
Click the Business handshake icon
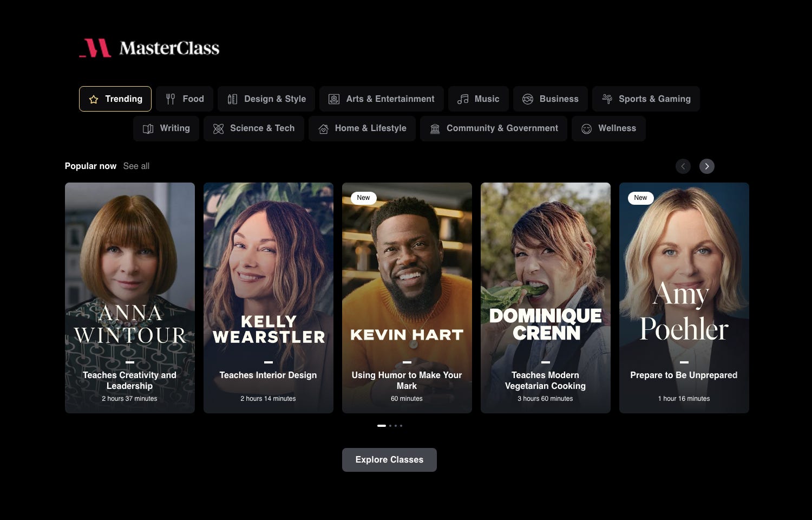click(528, 99)
